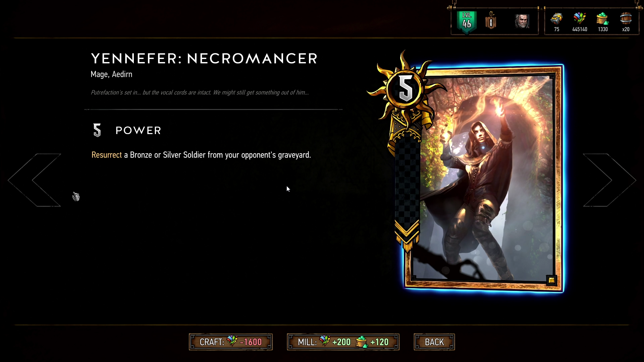Click the Power 5 stat label
This screenshot has height=362, width=644.
click(x=127, y=130)
